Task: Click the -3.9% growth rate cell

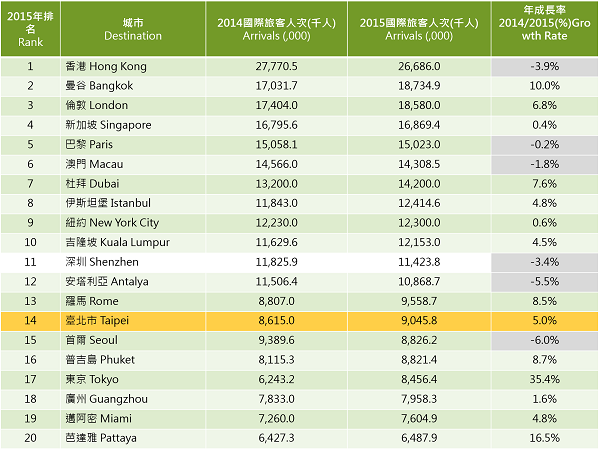Action: (545, 67)
